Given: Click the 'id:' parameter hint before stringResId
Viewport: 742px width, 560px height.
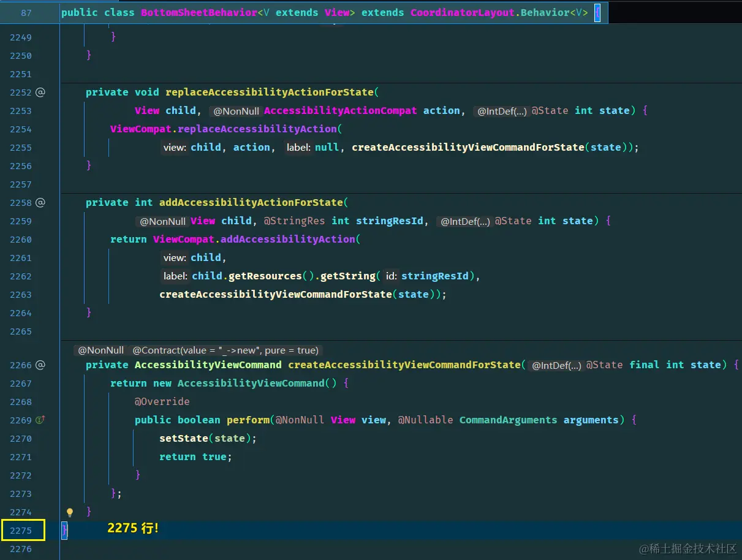Looking at the screenshot, I should (392, 276).
